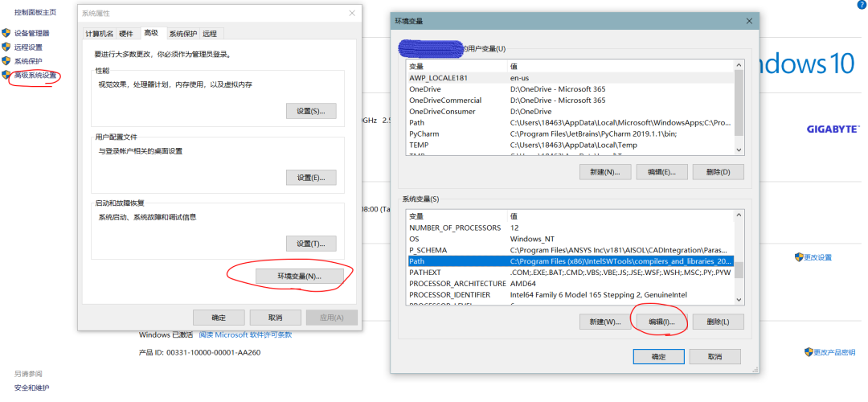The height and width of the screenshot is (402, 868).
Task: Select OneDriveConsumer user variable row
Action: point(570,111)
